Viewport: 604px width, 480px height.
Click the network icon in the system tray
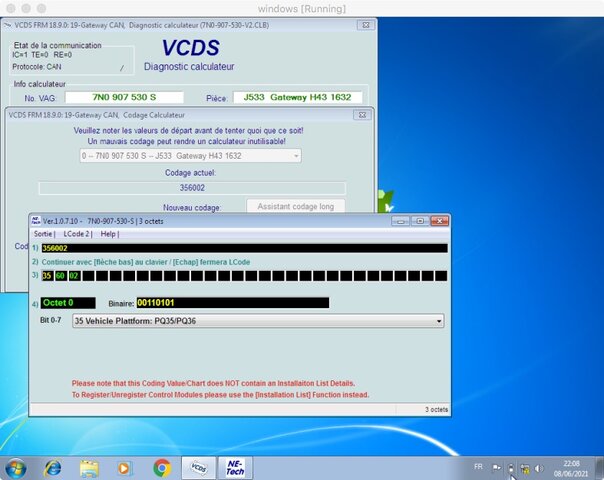[x=525, y=468]
